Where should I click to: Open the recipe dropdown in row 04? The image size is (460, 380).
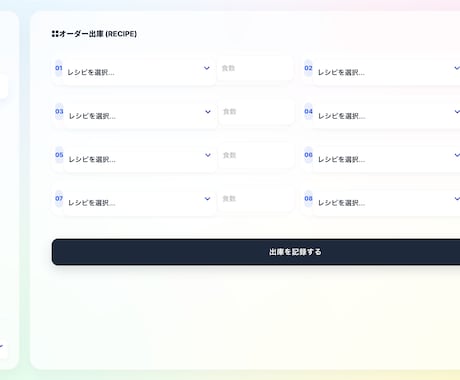(x=387, y=116)
